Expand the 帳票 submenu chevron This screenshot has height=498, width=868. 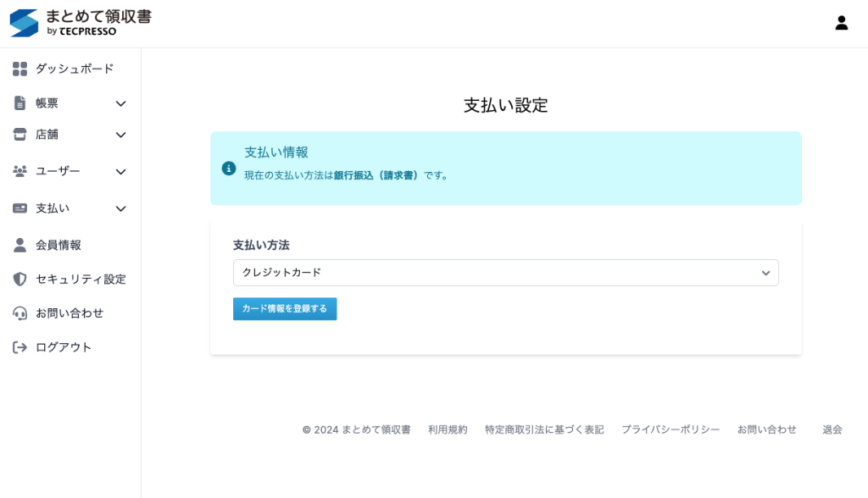click(x=120, y=103)
